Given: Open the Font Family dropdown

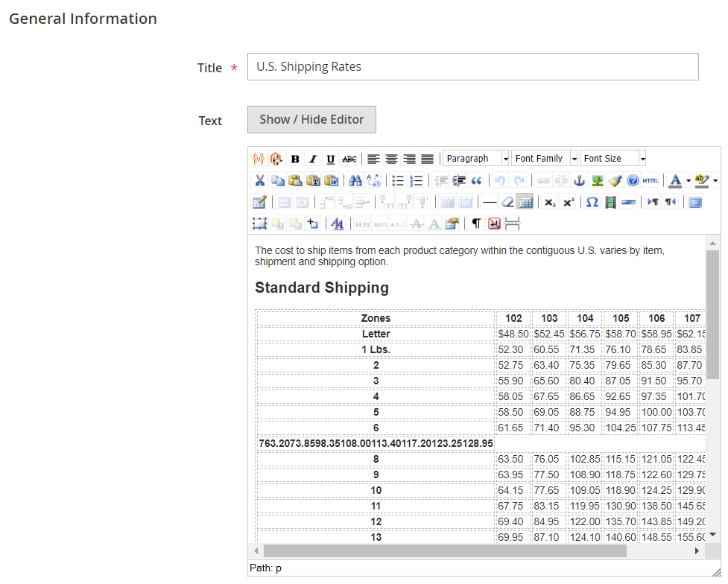Looking at the screenshot, I should point(545,159).
